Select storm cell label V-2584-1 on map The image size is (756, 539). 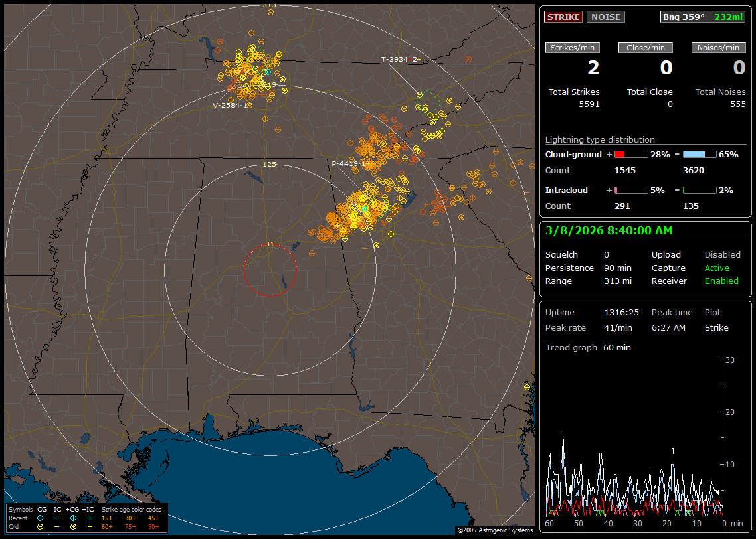pos(230,105)
